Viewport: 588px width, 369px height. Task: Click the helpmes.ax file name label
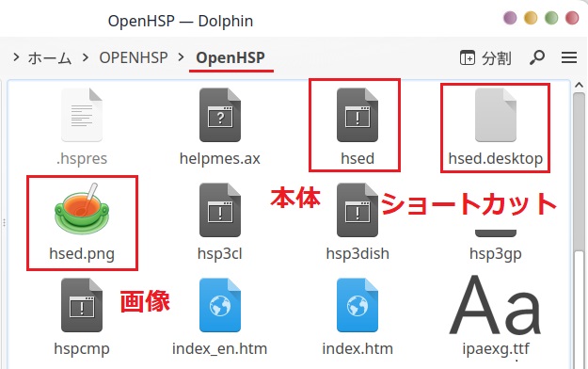[220, 158]
